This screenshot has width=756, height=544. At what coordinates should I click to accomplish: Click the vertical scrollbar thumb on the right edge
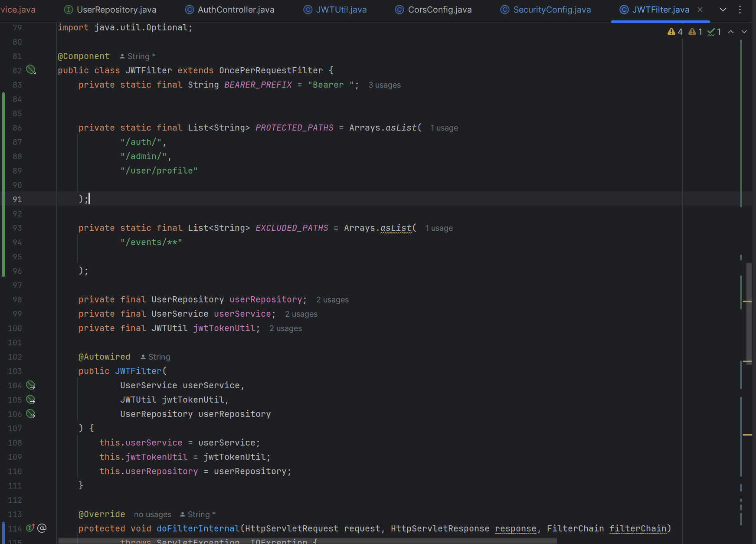(749, 312)
